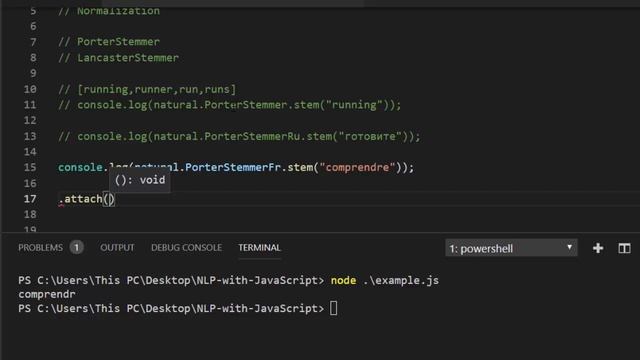The height and width of the screenshot is (360, 640).
Task: Select the TERMINAL tab
Action: pyautogui.click(x=260, y=248)
